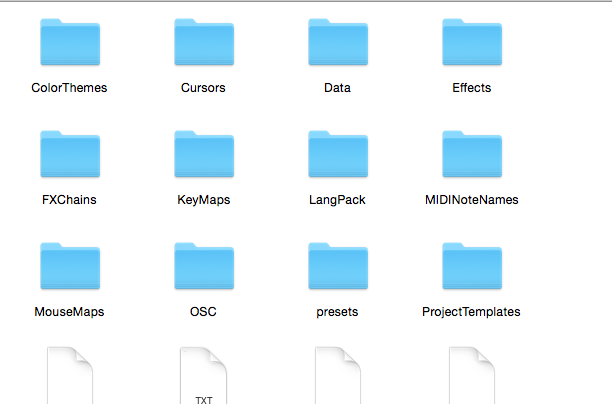Select the MIDINoteNames folder icon
The height and width of the screenshot is (404, 612).
coord(472,154)
